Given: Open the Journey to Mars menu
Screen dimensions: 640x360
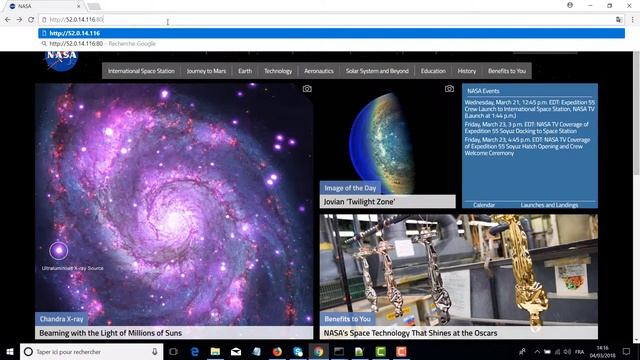Looking at the screenshot, I should click(x=206, y=71).
